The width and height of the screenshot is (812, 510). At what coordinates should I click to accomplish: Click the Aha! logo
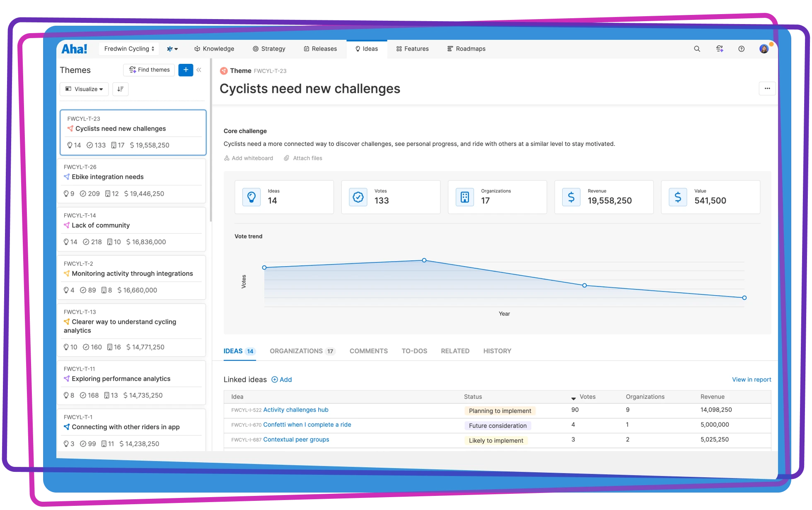click(x=74, y=49)
